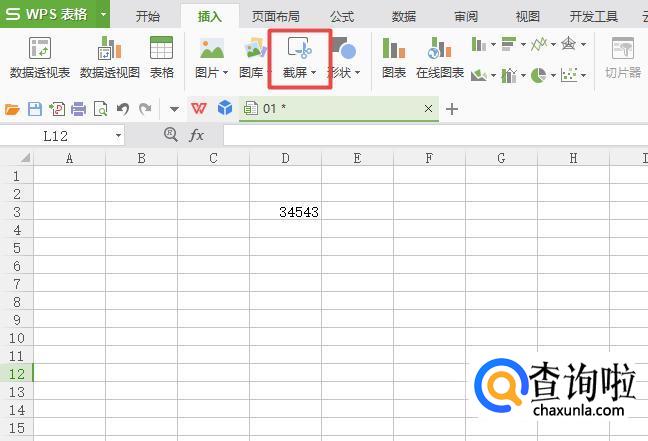
Task: Insert a bar chart from mini gallery
Action: 509,43
